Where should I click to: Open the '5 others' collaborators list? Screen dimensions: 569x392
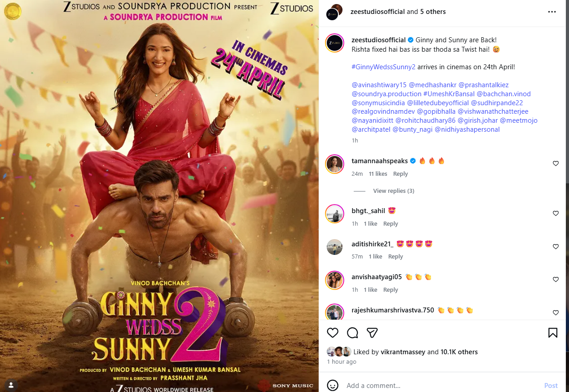[x=433, y=12]
